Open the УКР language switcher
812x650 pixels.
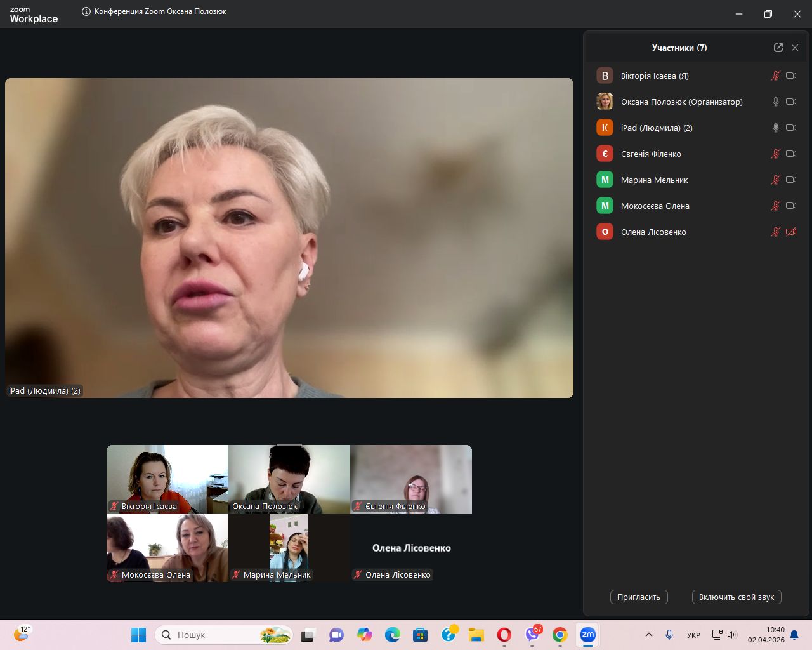[693, 635]
